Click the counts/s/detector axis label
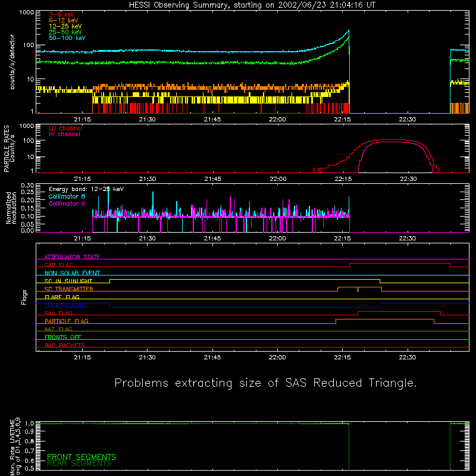 [x=12, y=62]
